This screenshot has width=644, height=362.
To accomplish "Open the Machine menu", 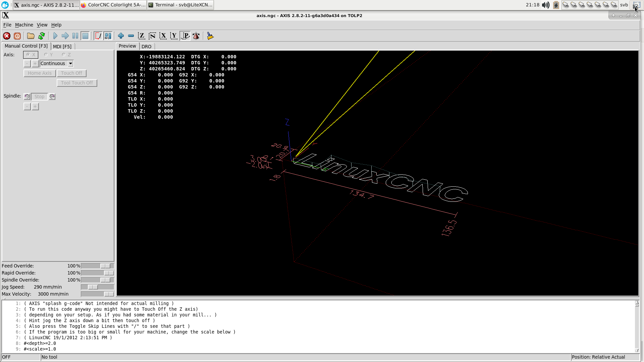I will pos(24,25).
